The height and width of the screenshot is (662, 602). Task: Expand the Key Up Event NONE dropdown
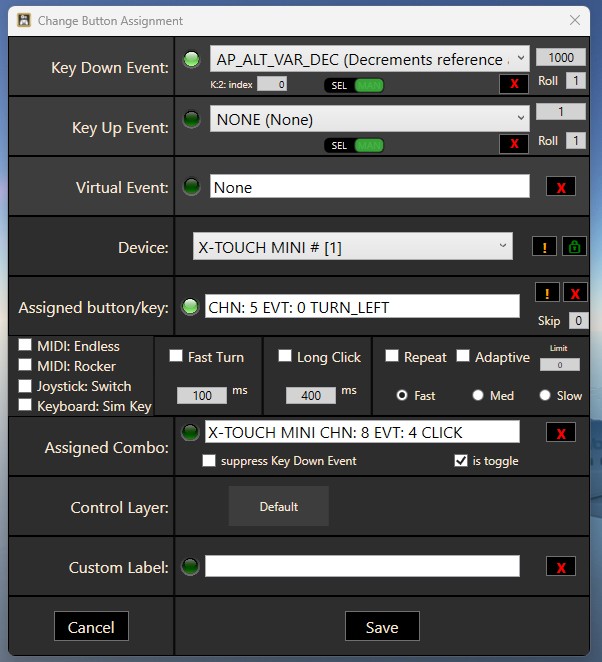(x=369, y=120)
